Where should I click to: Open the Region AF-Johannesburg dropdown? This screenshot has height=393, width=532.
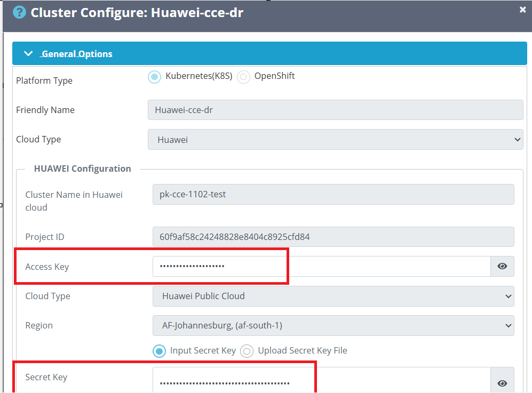click(333, 325)
